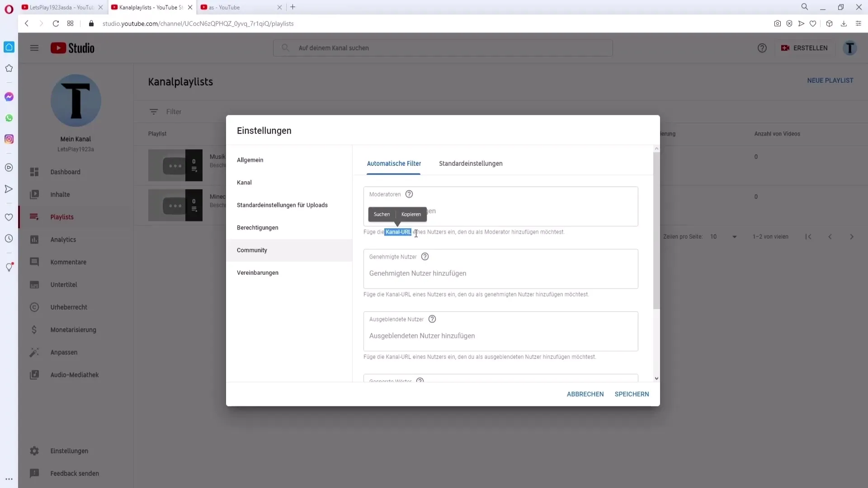Viewport: 868px width, 488px height.
Task: Click ERSTELLEN in the header
Action: click(x=804, y=48)
